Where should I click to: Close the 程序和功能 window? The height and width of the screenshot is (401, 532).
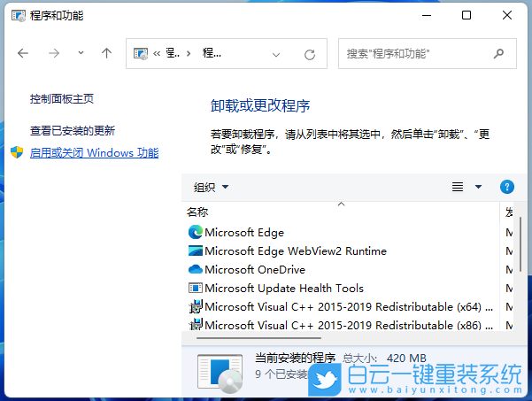click(x=507, y=15)
